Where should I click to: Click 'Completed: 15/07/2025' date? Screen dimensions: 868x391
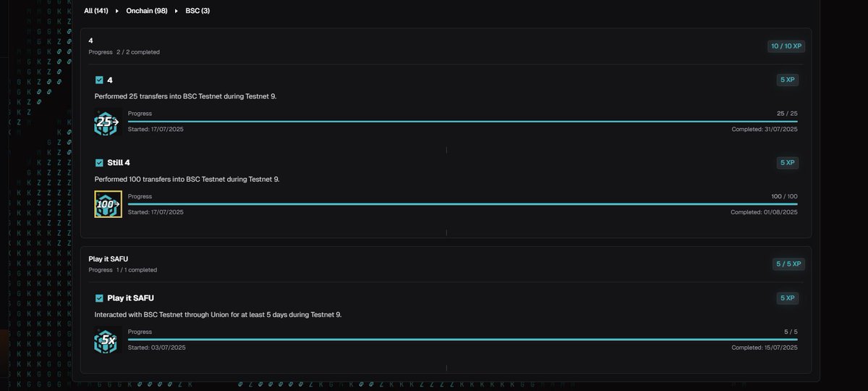click(x=765, y=348)
